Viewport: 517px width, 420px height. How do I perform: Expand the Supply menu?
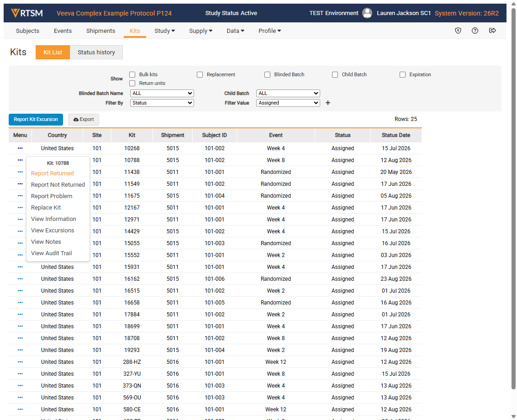point(200,31)
